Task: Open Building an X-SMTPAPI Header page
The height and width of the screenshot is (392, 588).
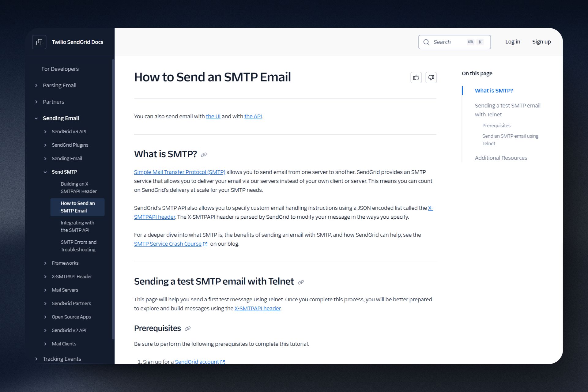Action: click(78, 187)
